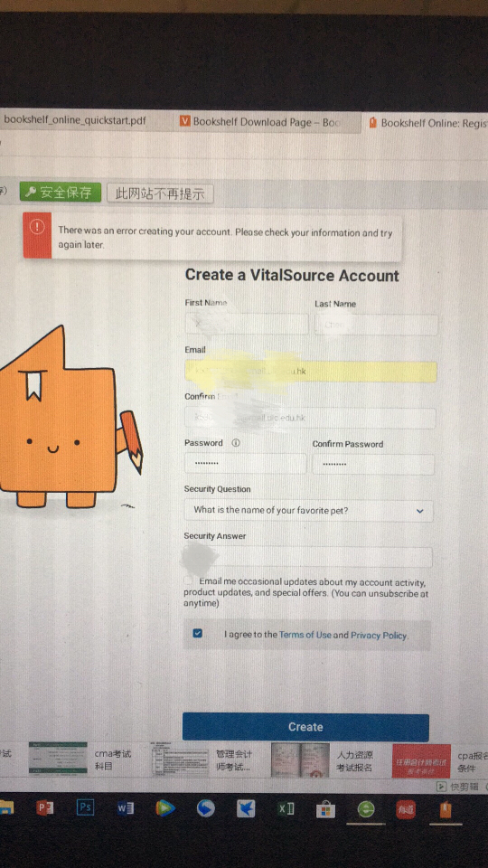Expand the Security Question dropdown
The image size is (488, 868).
[309, 510]
